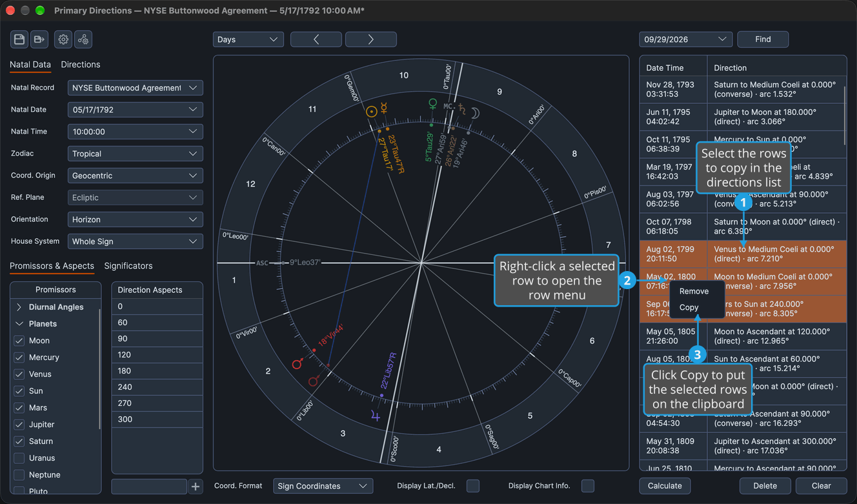Click the save (floppy disk) icon
Image resolution: width=857 pixels, height=504 pixels.
click(x=19, y=39)
